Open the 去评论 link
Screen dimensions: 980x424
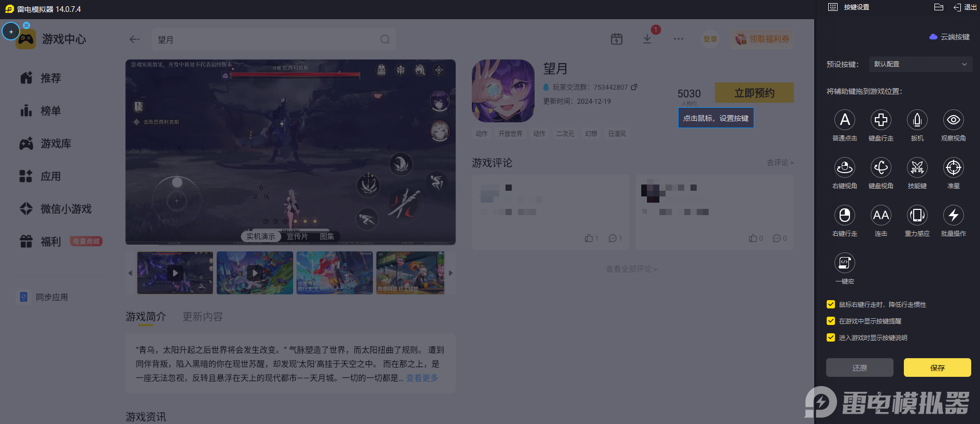(x=780, y=163)
